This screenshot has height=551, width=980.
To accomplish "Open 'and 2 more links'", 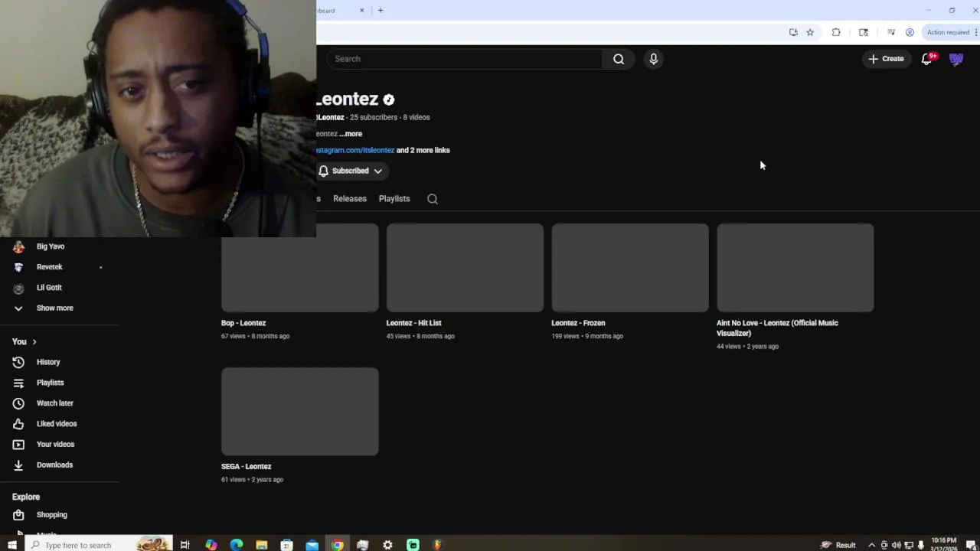I will (423, 150).
